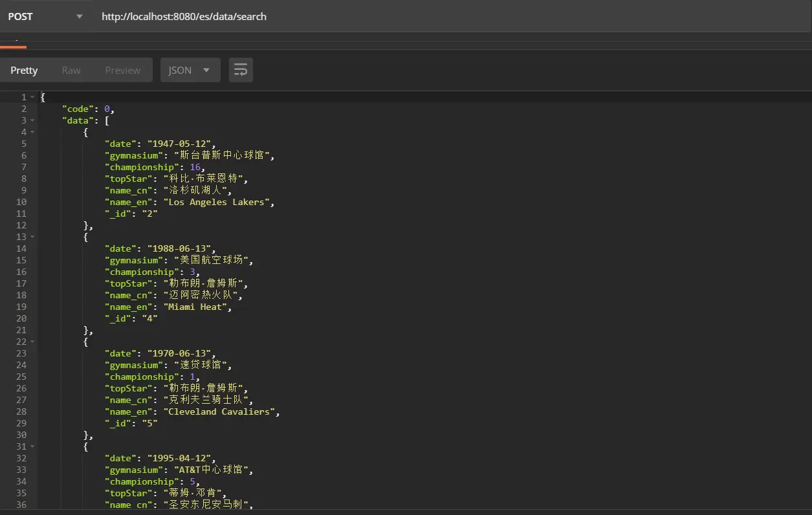Click the championship value 16
Screen dimensions: 812x515
195,167
